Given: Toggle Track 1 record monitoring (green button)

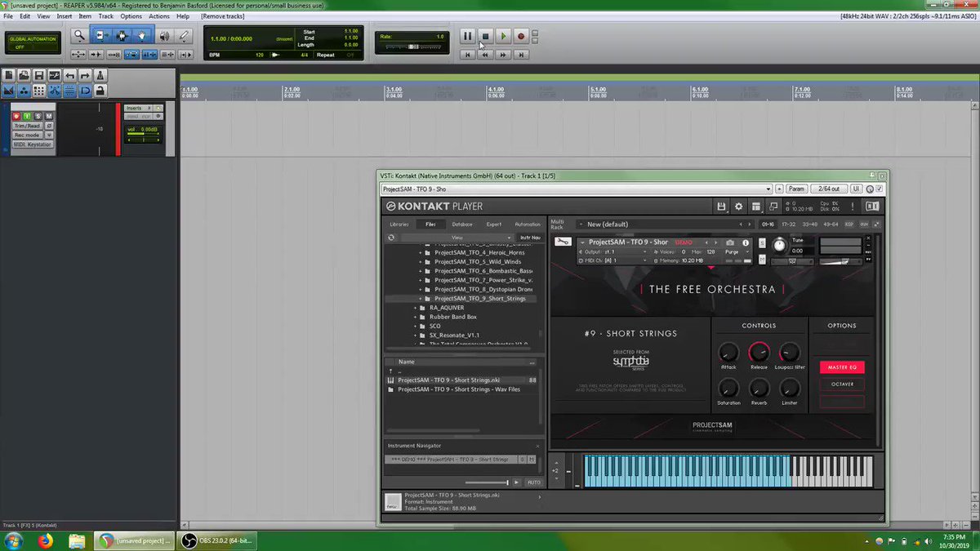Looking at the screenshot, I should [x=27, y=117].
